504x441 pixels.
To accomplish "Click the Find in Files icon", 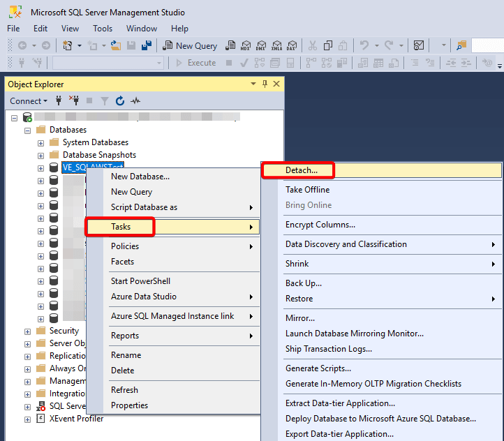I will [x=461, y=45].
